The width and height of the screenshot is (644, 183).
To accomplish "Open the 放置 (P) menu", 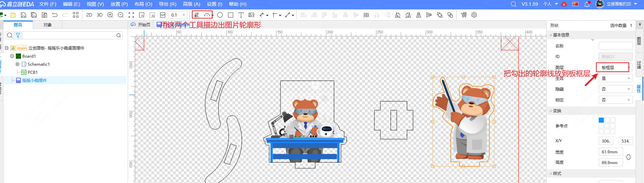I will point(119,4).
